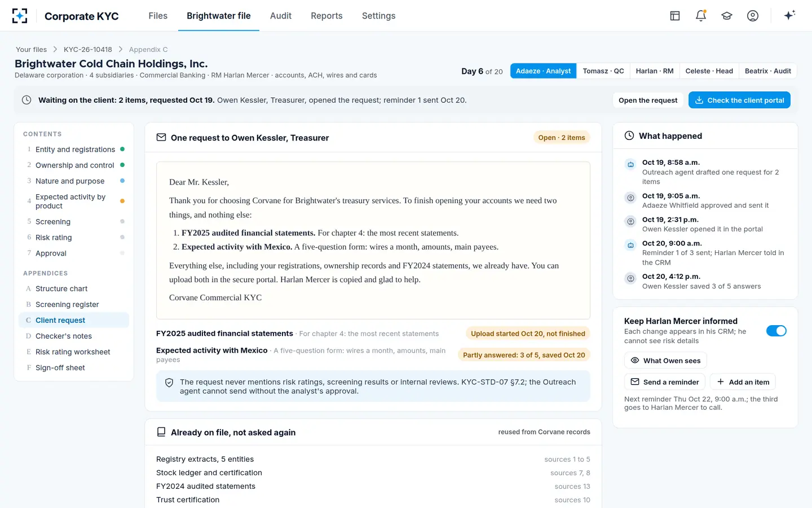Open KYC-26-10418 breadcrumb link
Screen dimensions: 812x508
pos(88,50)
